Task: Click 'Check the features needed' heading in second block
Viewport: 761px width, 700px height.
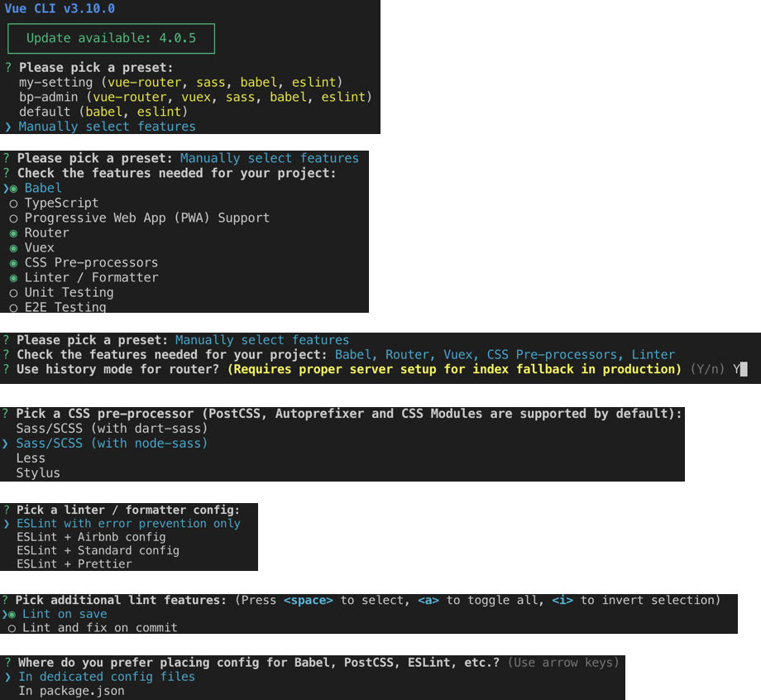Action: pyautogui.click(x=177, y=173)
